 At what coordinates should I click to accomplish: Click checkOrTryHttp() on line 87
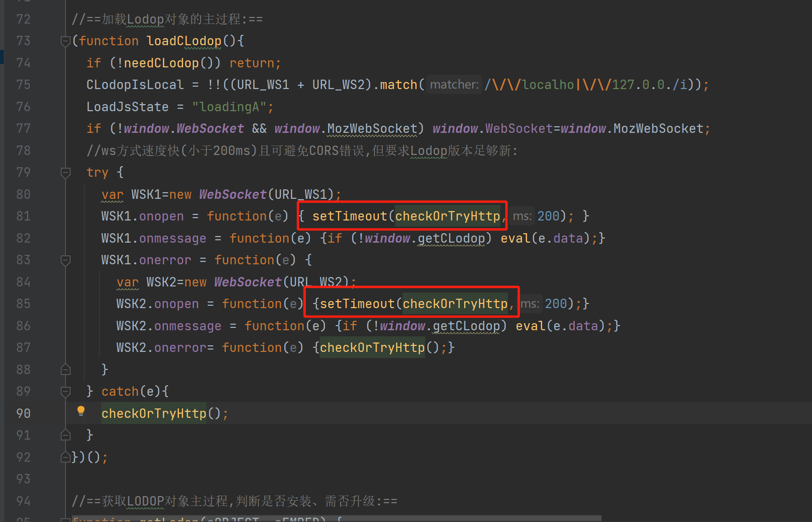click(x=379, y=348)
